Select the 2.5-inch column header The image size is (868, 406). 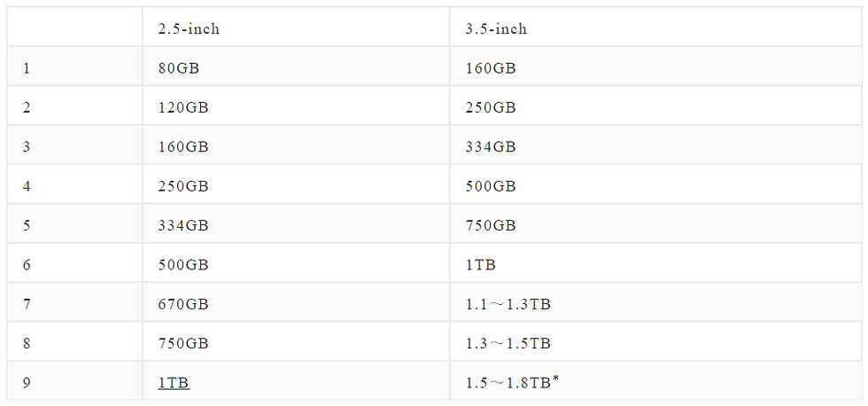point(296,27)
